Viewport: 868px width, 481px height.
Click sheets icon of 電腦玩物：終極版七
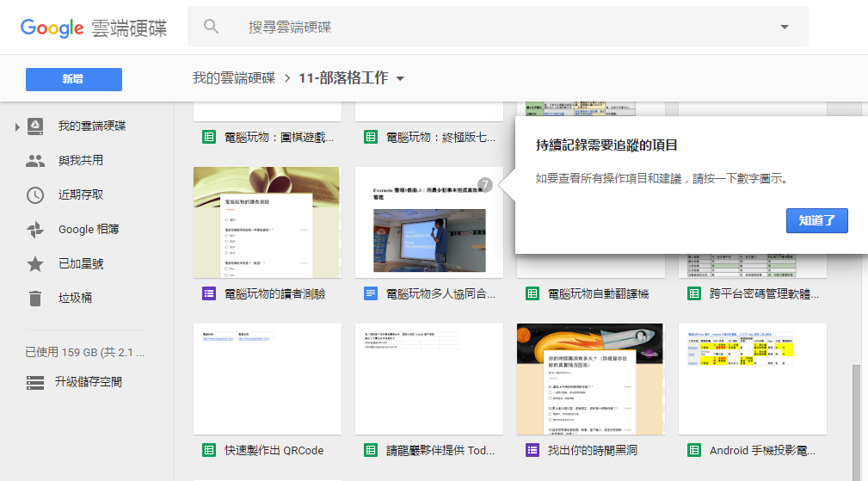point(370,137)
